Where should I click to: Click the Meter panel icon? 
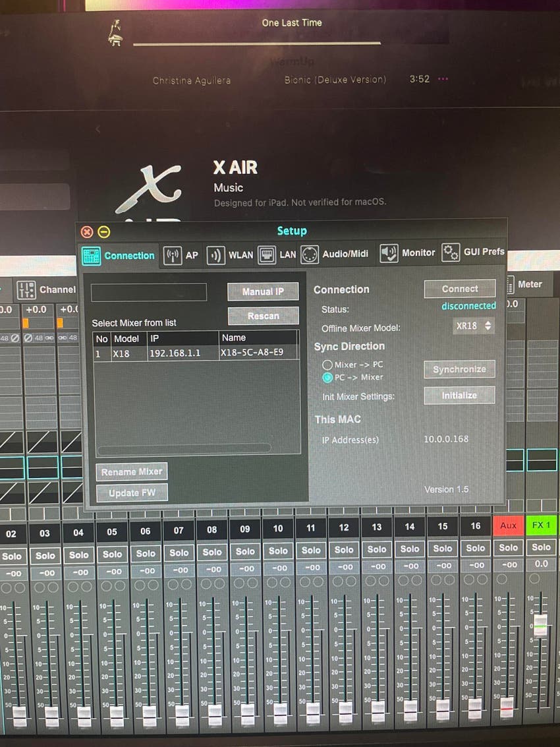point(511,284)
